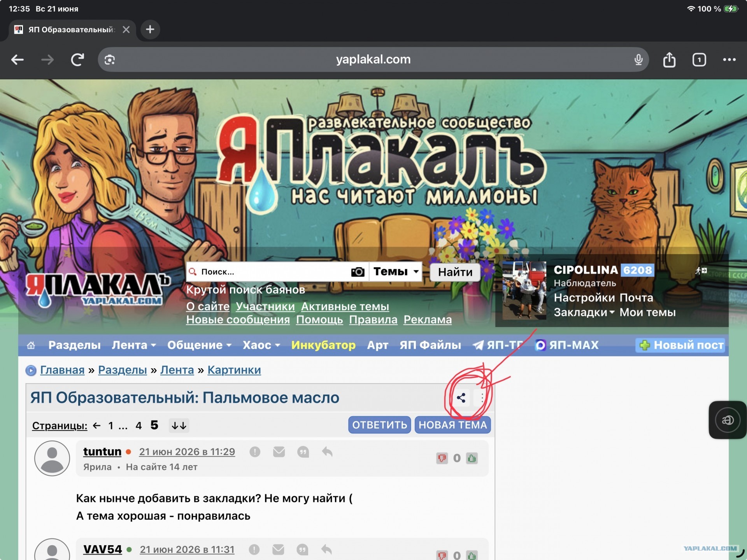Image resolution: width=747 pixels, height=560 pixels.
Task: Open the Реклама link
Action: click(x=428, y=320)
